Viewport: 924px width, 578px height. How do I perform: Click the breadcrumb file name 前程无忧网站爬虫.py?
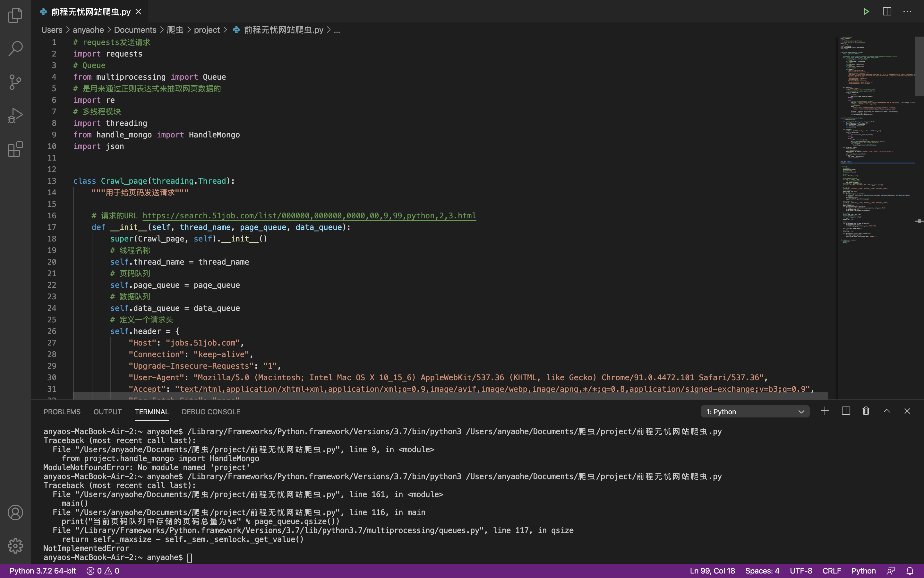click(x=283, y=30)
